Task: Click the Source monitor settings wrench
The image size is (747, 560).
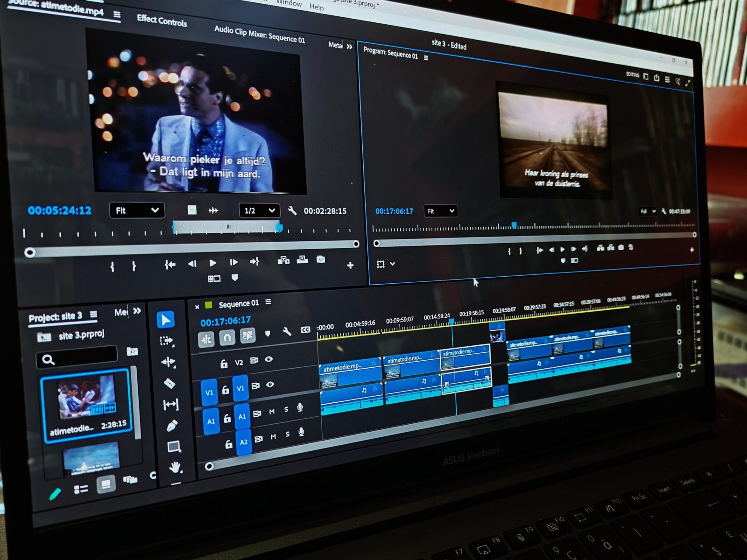Action: 292,211
